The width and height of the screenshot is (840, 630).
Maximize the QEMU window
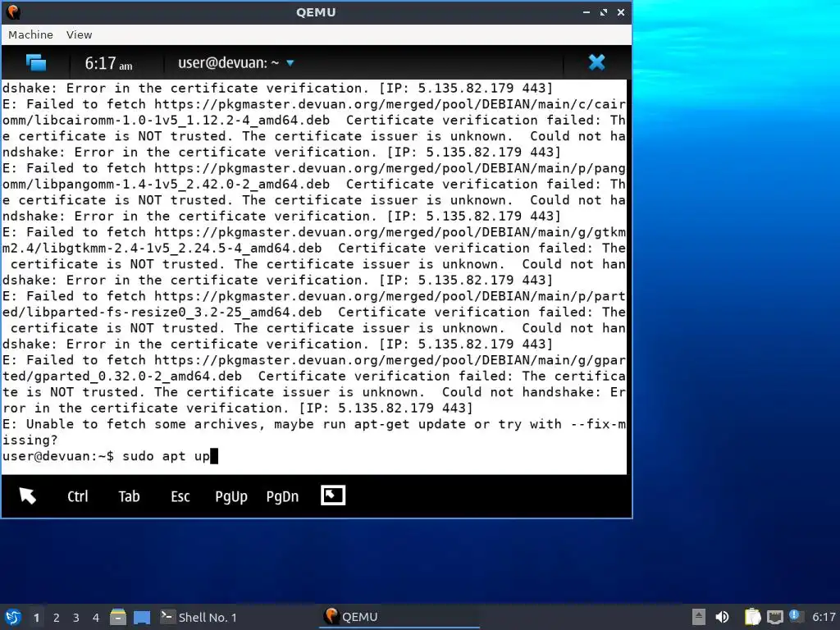tap(604, 11)
